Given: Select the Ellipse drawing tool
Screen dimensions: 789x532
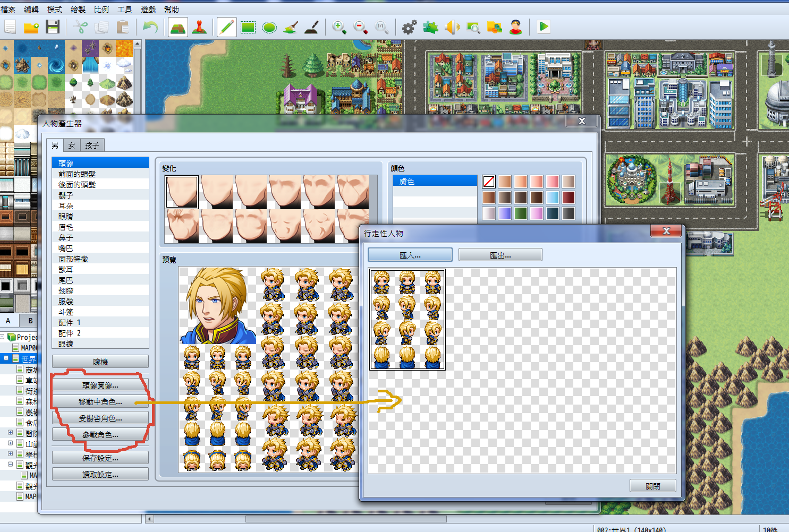Looking at the screenshot, I should pyautogui.click(x=269, y=27).
